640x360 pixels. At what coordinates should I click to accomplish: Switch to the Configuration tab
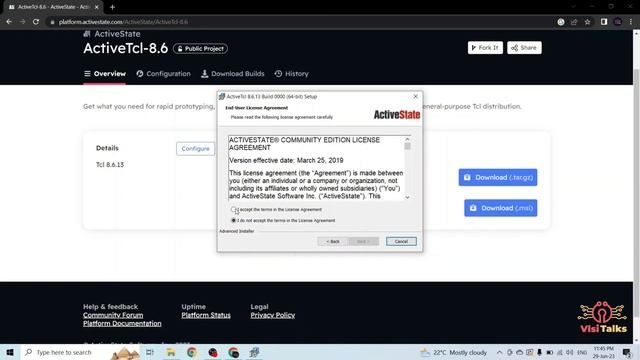[164, 74]
